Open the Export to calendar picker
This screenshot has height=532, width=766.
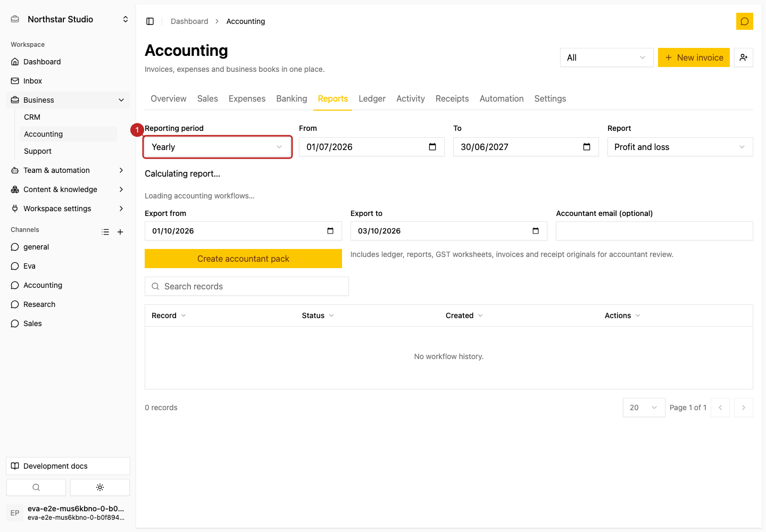536,231
